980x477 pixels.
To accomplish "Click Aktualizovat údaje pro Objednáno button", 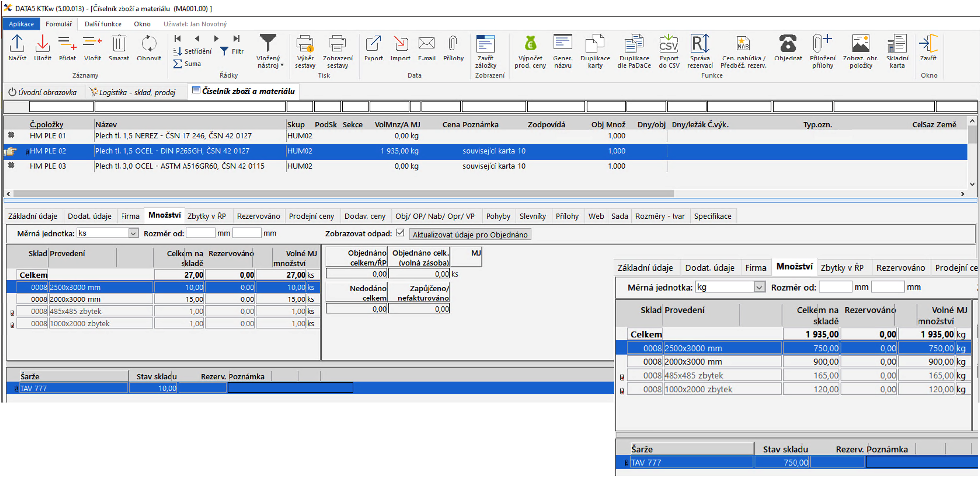I will coord(470,234).
